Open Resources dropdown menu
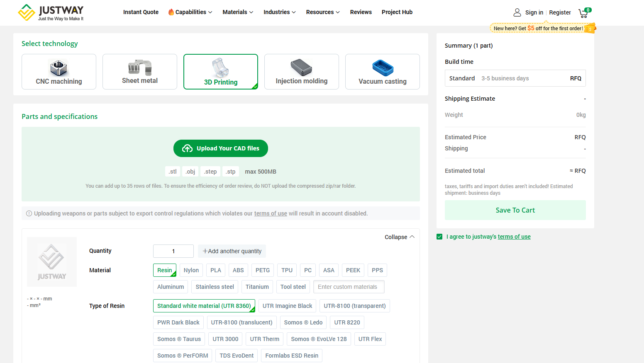This screenshot has width=644, height=363. coord(323,12)
